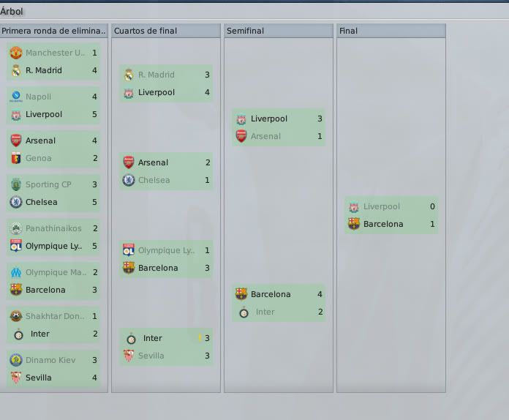This screenshot has width=509, height=420.
Task: Click Sevilla crest in Cuartos de final
Action: click(x=129, y=356)
